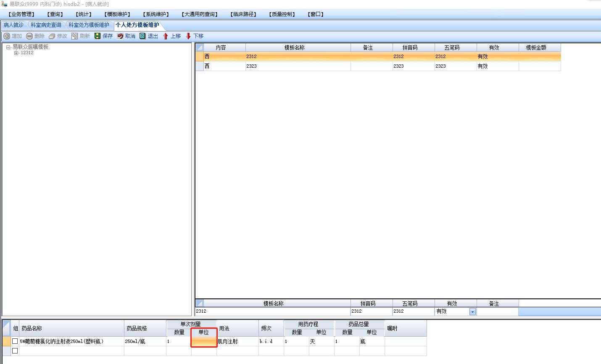The height and width of the screenshot is (364, 601).
Task: Sort by 模板名称 column header in top grid
Action: click(x=298, y=47)
